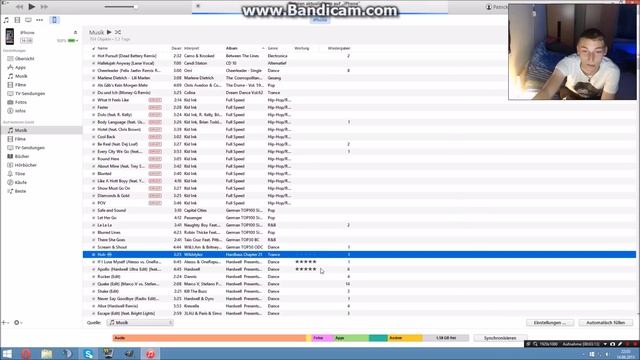Toggle checkbox for Scream & Shout

pyautogui.click(x=93, y=247)
